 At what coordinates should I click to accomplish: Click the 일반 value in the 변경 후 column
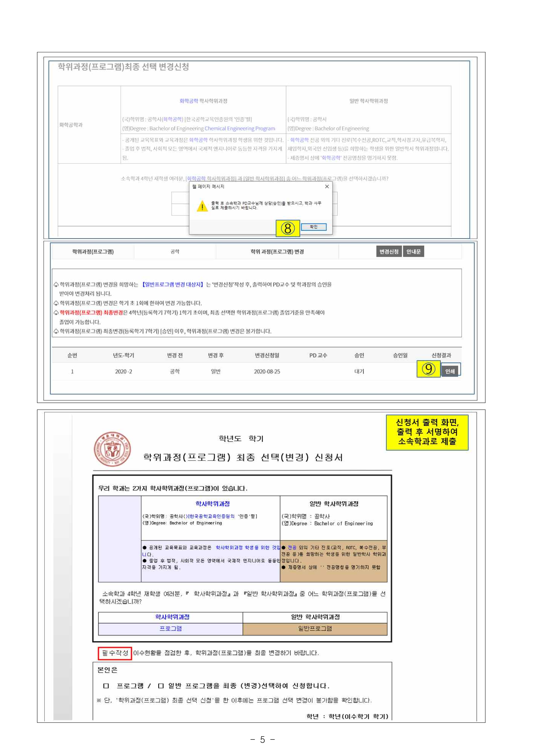[216, 371]
